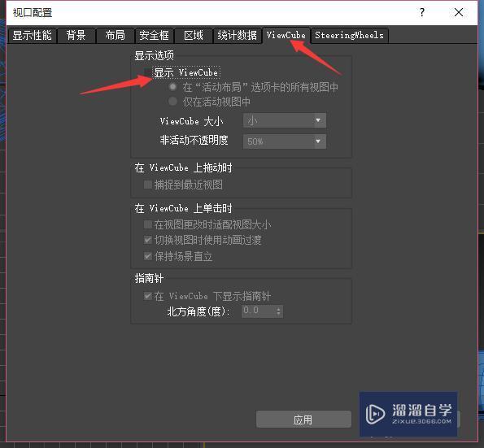484x448 pixels.
Task: Toggle the 保持场景直立 checkbox
Action: pos(148,256)
